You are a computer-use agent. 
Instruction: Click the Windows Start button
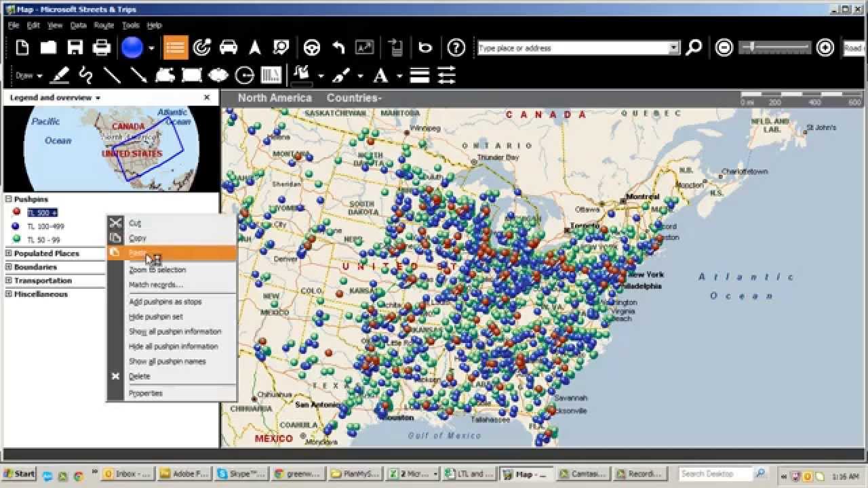tap(20, 474)
